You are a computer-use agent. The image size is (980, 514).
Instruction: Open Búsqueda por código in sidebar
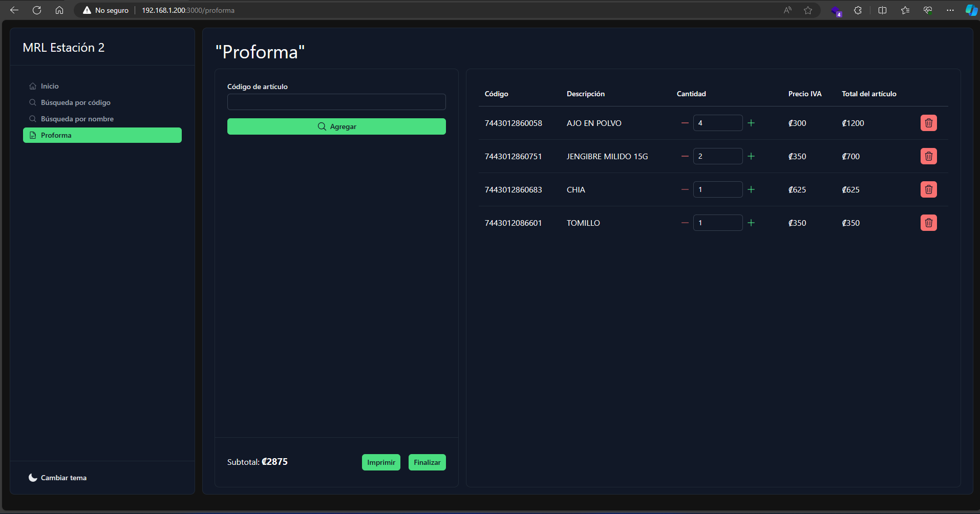(102, 102)
